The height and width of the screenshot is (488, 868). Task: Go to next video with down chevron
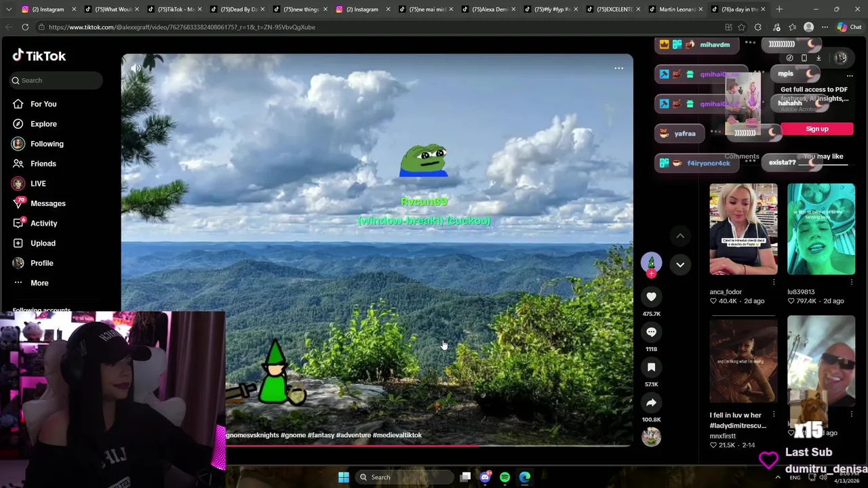click(680, 264)
